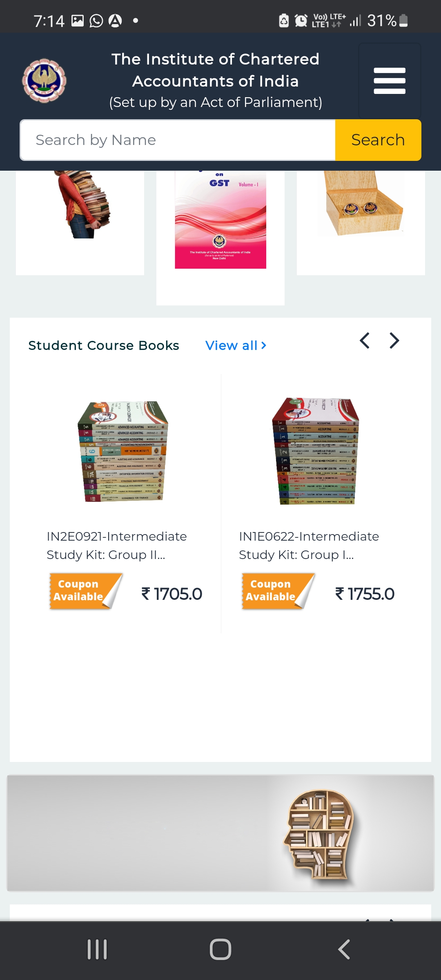
Task: Tap Android home navigation button
Action: pos(220,949)
